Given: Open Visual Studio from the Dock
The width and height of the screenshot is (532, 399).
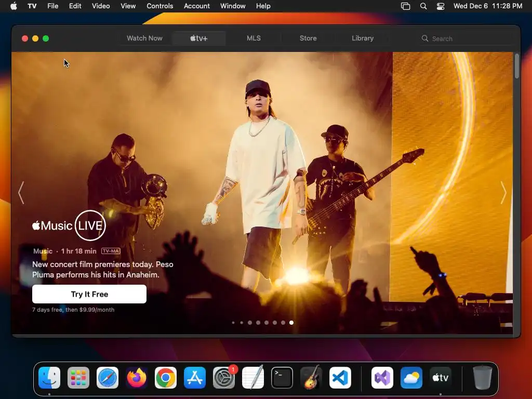Looking at the screenshot, I should pos(382,378).
